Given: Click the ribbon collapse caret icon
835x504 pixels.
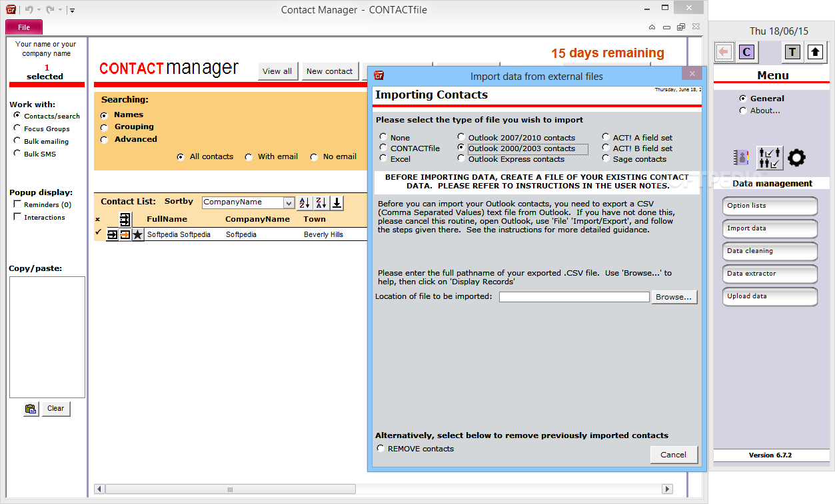Looking at the screenshot, I should pos(652,27).
